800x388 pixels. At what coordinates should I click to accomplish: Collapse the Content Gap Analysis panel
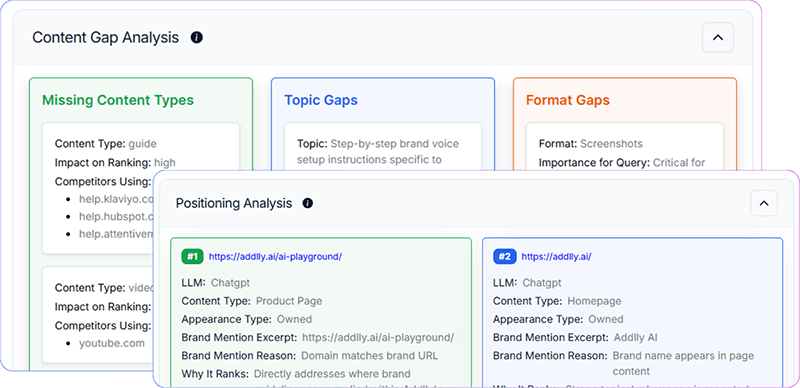718,37
